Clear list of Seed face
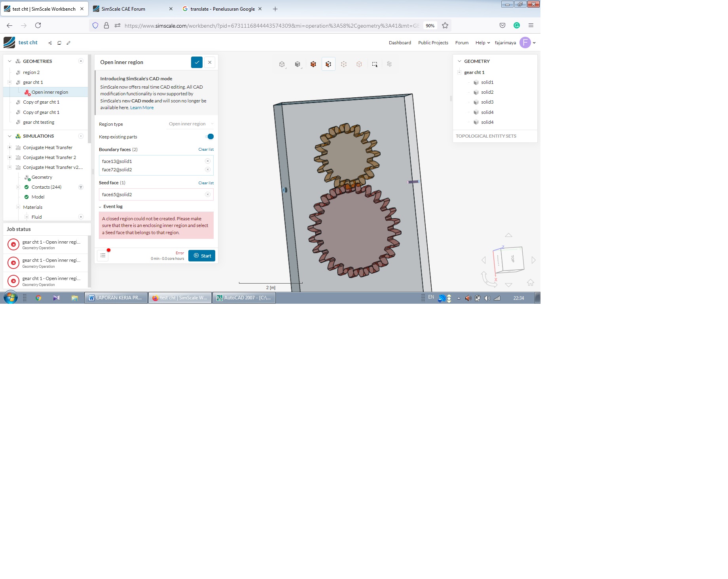The height and width of the screenshot is (579, 728). 206,183
